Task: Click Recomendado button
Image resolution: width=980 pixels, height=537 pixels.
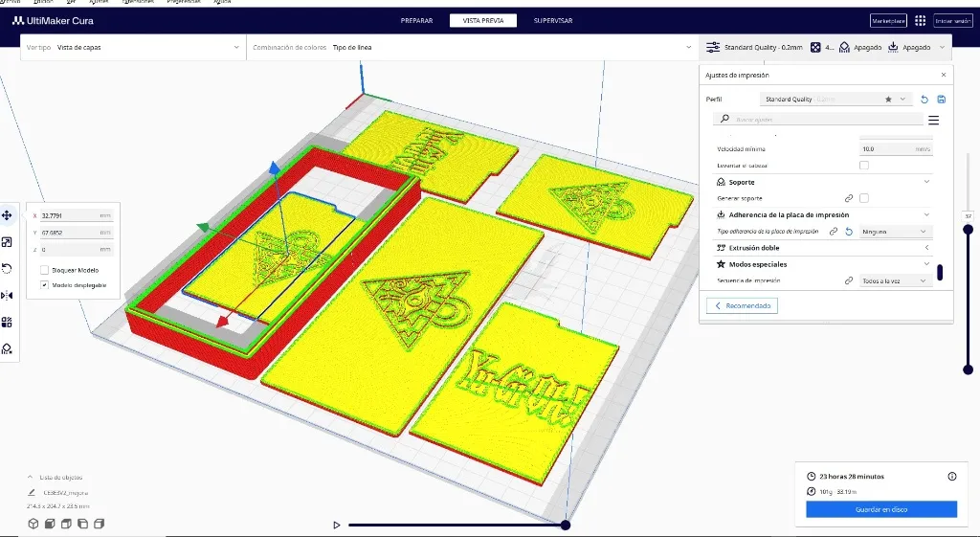Action: 742,305
